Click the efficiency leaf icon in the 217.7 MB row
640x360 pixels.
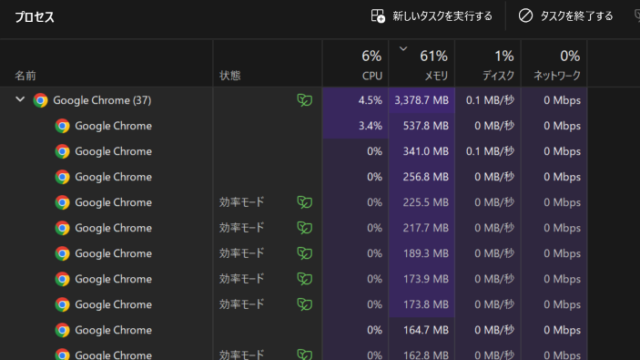pyautogui.click(x=304, y=228)
